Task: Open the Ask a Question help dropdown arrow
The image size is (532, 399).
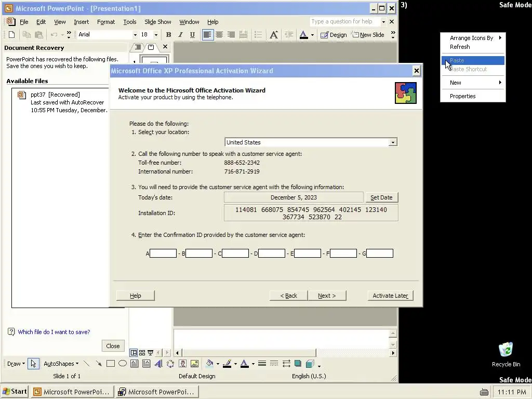Action: [x=383, y=22]
